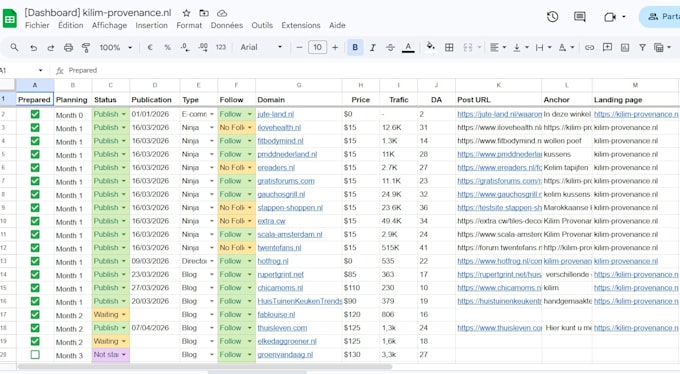
Task: Open text color picker
Action: point(408,47)
